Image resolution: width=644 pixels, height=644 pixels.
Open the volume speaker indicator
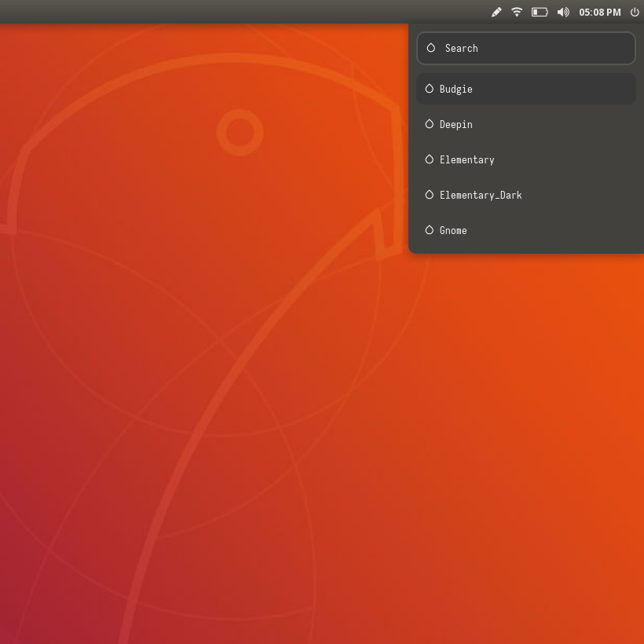click(563, 12)
